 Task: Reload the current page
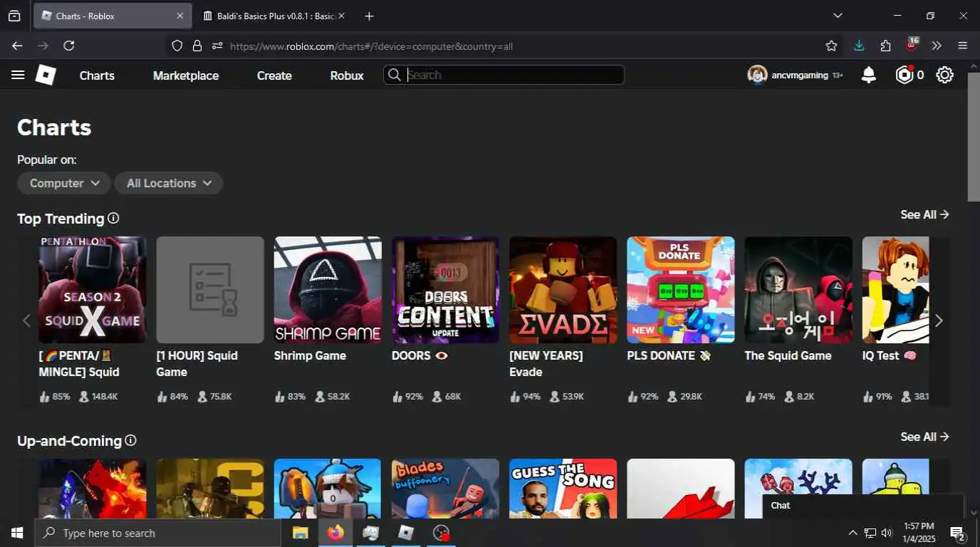pos(69,46)
